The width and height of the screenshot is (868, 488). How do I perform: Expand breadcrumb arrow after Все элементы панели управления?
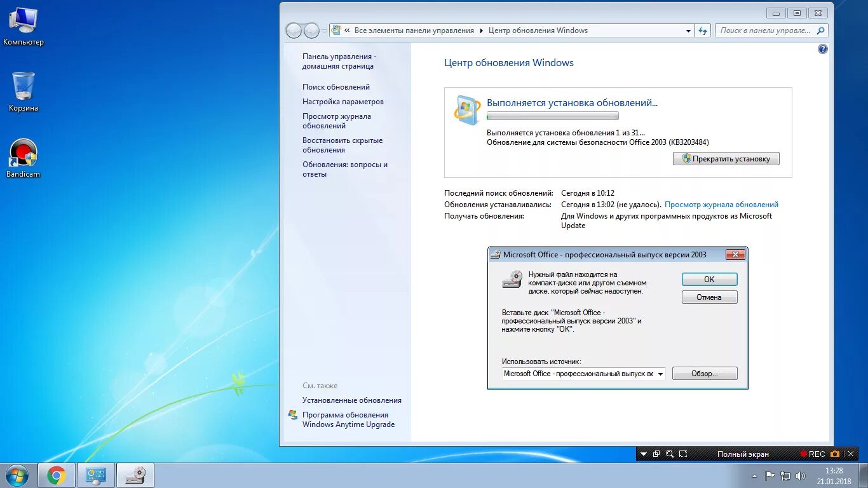tap(481, 30)
